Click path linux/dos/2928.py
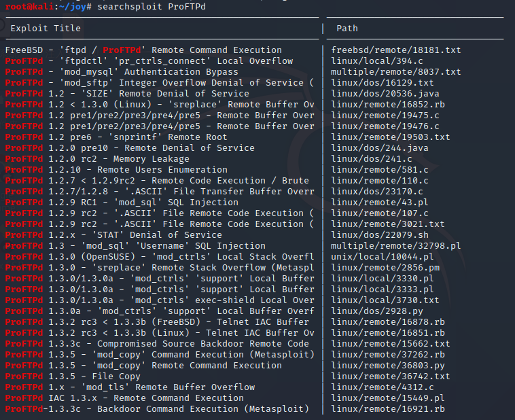Viewport: 515px width, 420px height. pyautogui.click(x=376, y=311)
